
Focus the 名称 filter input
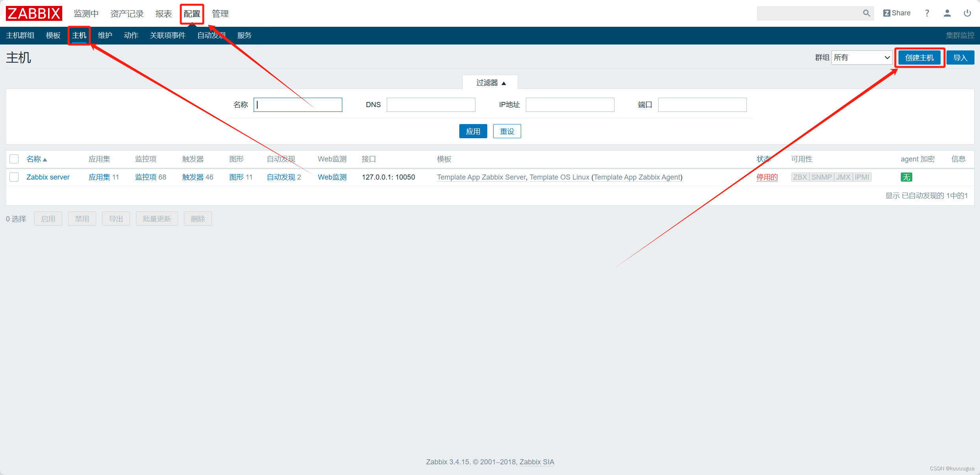(298, 105)
